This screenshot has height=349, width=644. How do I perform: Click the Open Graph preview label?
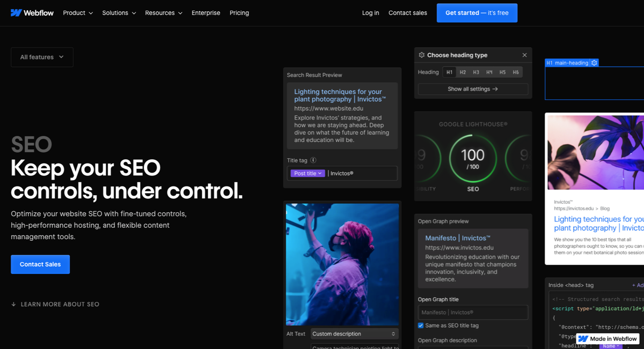(x=443, y=221)
